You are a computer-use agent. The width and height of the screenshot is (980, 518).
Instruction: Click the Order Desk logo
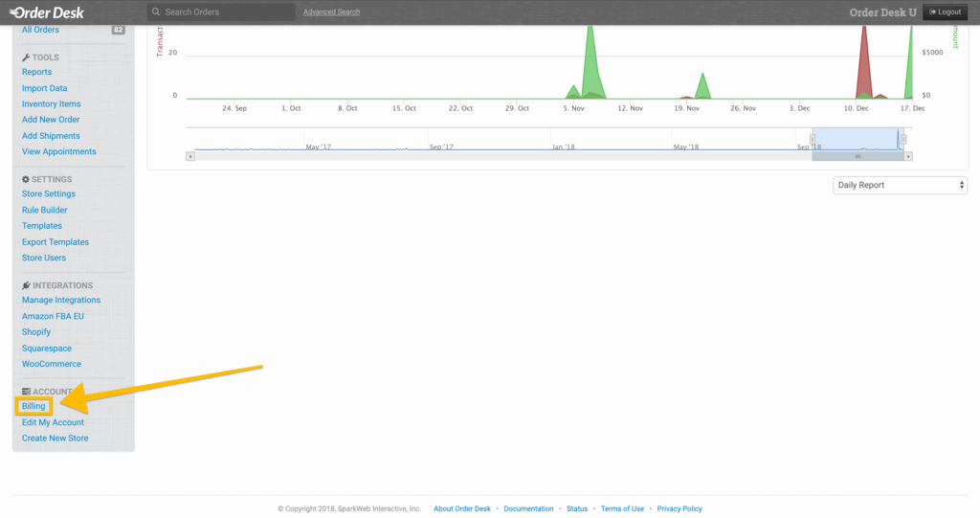tap(47, 12)
